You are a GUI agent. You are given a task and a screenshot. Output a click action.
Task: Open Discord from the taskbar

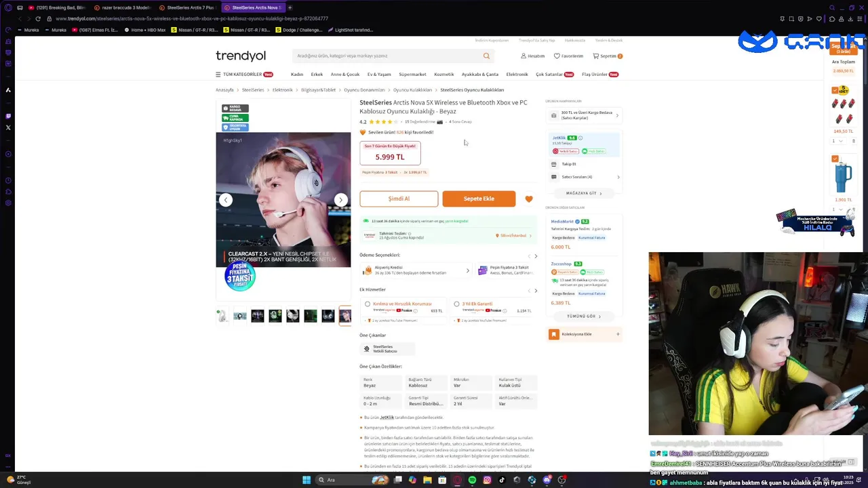pyautogui.click(x=547, y=480)
